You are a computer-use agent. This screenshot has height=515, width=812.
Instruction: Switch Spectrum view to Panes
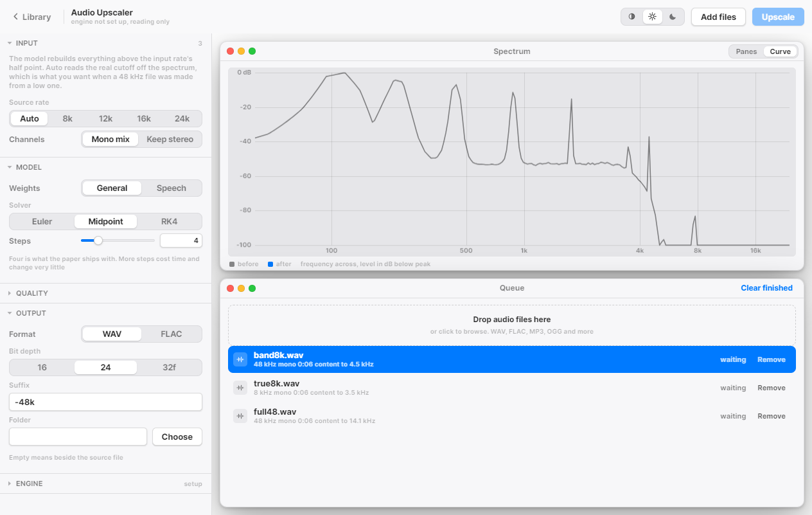point(746,51)
